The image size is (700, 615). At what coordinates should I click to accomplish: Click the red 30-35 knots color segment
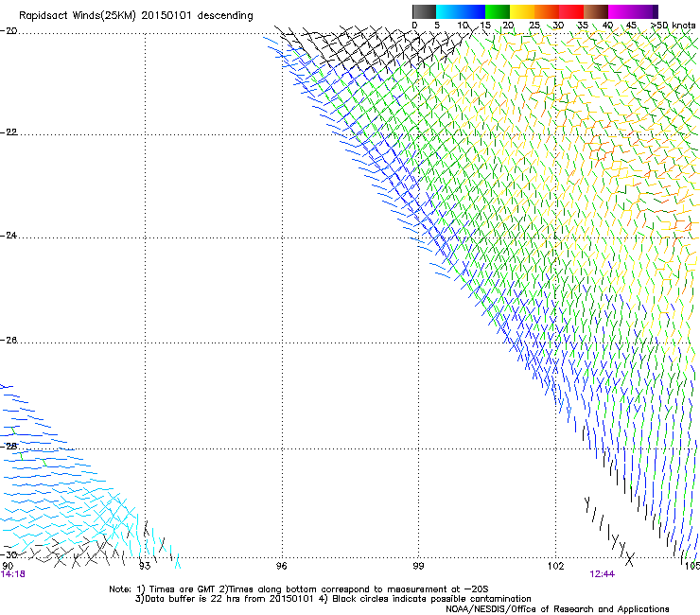point(571,11)
